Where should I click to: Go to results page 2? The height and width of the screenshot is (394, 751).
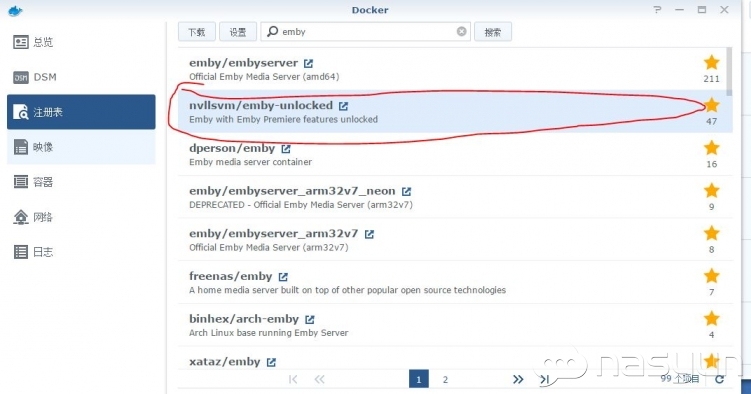click(445, 379)
